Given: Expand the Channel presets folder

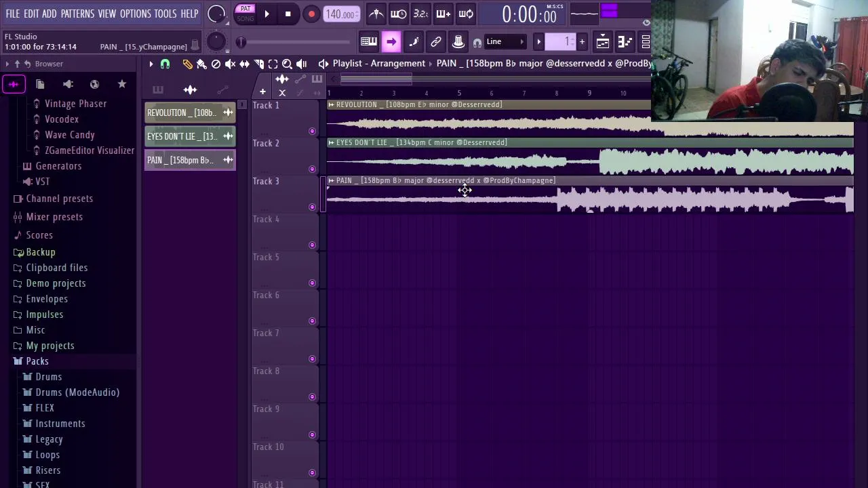Looking at the screenshot, I should [59, 199].
